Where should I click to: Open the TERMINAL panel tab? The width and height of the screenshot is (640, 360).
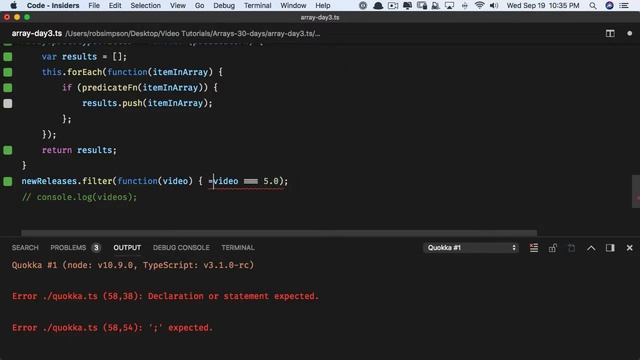click(238, 248)
